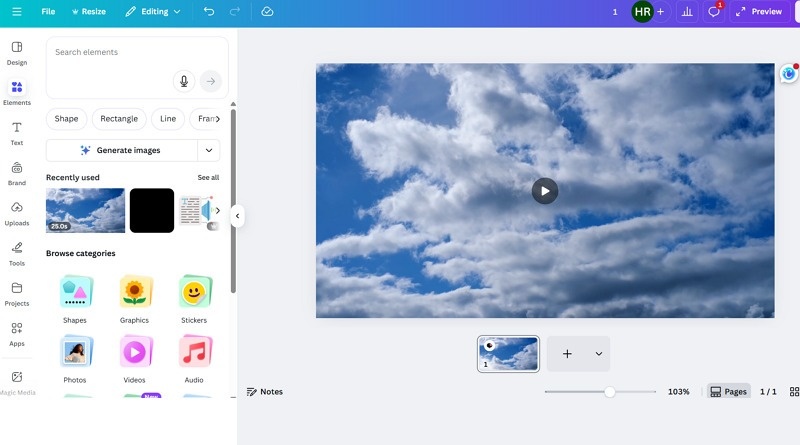The height and width of the screenshot is (445, 800).
Task: Open the File menu
Action: [x=48, y=11]
